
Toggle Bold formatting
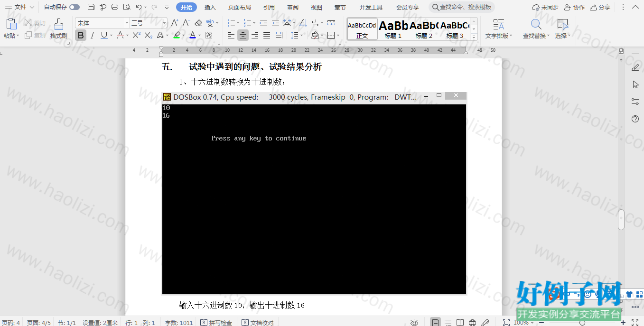point(81,35)
